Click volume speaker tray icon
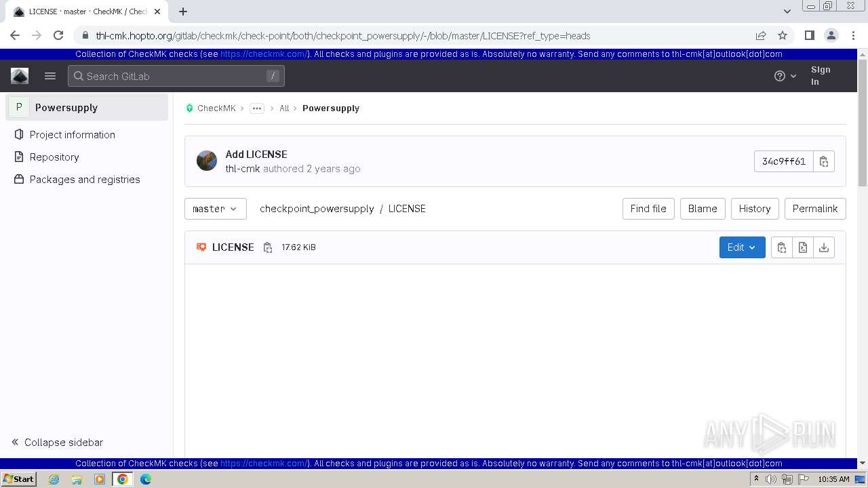This screenshot has width=868, height=488. [771, 479]
